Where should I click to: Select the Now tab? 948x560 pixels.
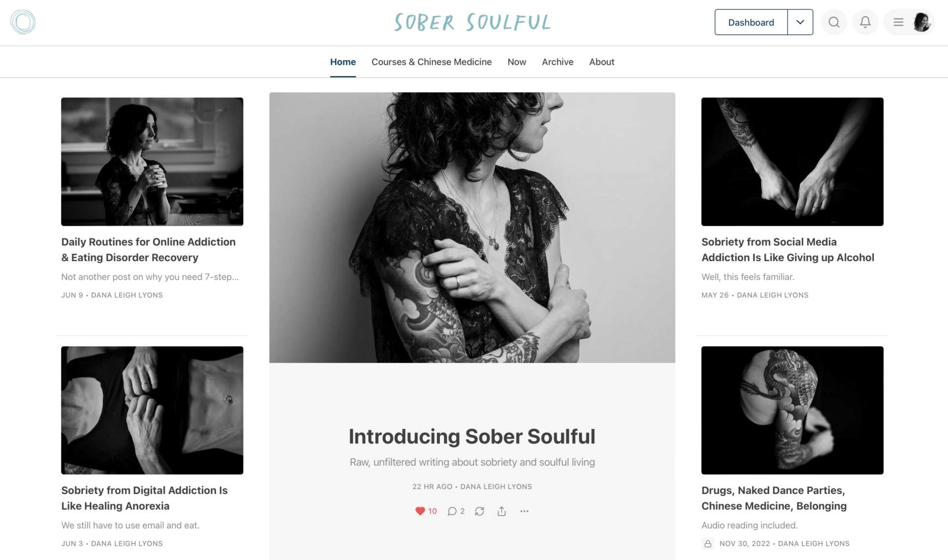point(516,62)
